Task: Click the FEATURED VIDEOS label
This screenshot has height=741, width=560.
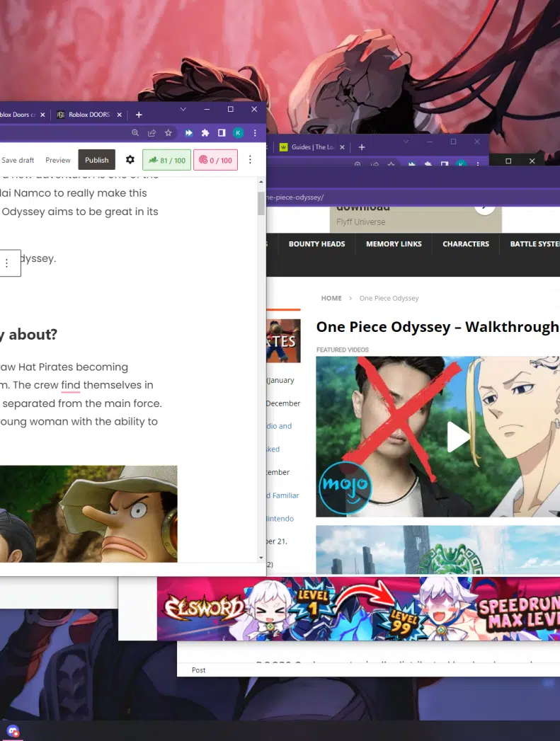Action: pyautogui.click(x=343, y=350)
